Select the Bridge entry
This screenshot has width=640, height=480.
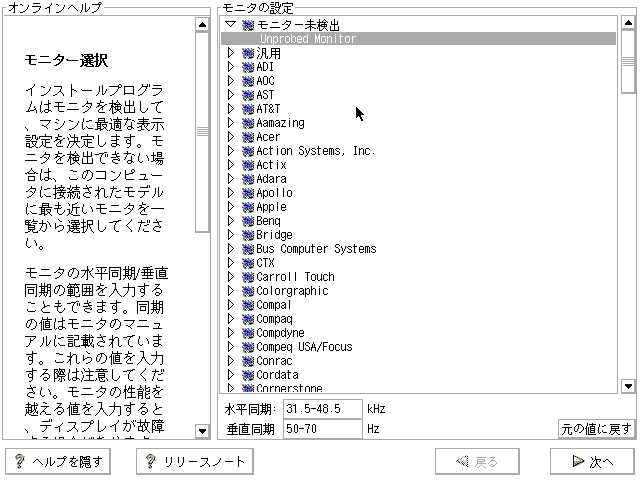pyautogui.click(x=274, y=235)
